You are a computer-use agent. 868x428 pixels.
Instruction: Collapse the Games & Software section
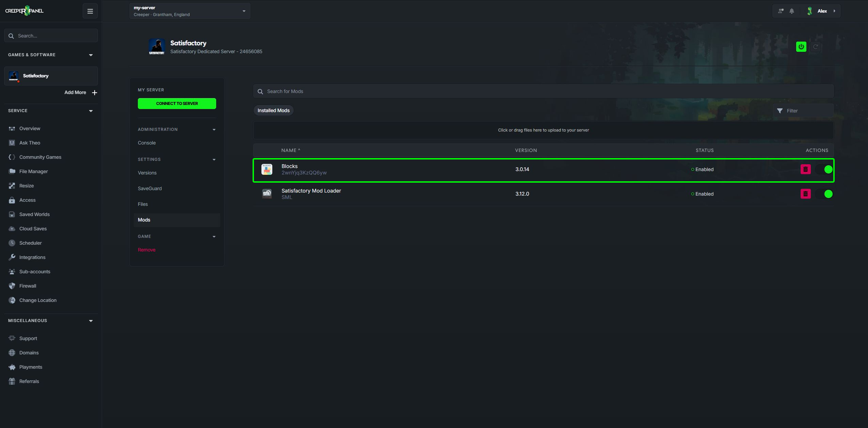coord(91,55)
